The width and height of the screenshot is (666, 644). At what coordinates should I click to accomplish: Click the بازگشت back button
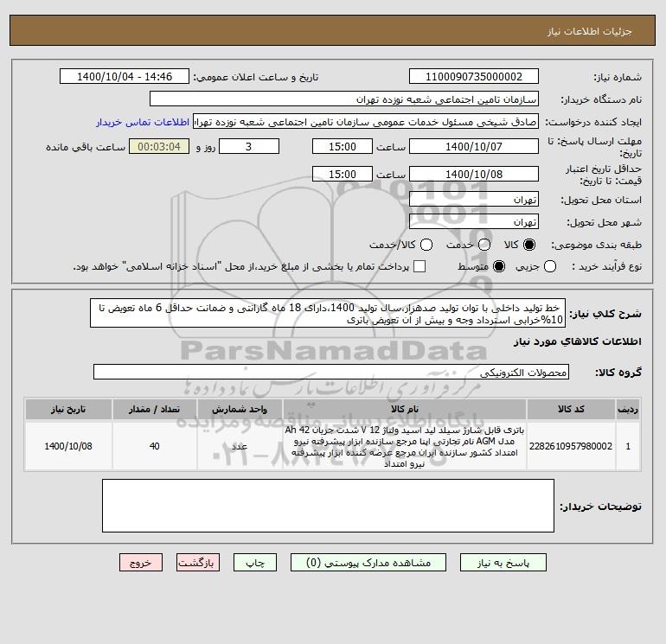click(x=198, y=563)
